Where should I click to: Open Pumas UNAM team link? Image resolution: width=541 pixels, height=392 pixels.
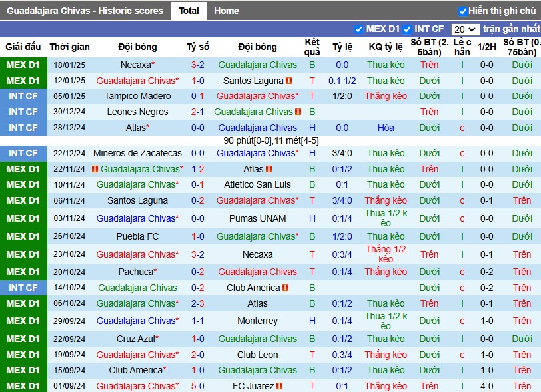pyautogui.click(x=257, y=218)
